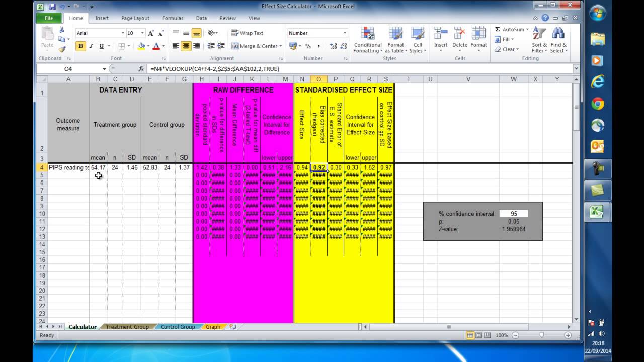644x362 pixels.
Task: Click the Decrease Decimal icon
Action: 344,46
